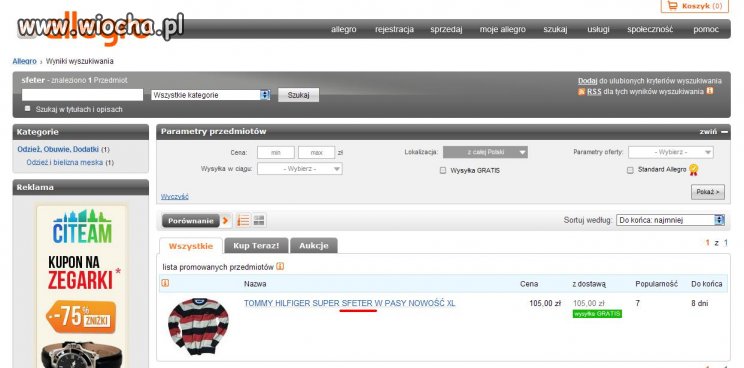Click the Citeam advertisement banner
Viewport: 744px width, 368px height.
[x=81, y=286]
